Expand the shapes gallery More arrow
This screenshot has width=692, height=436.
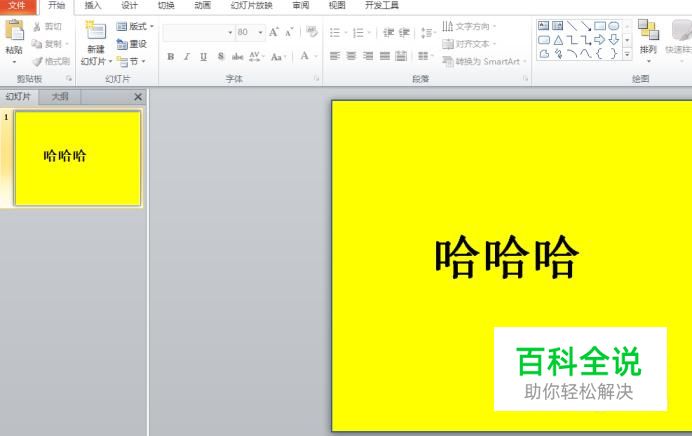(627, 54)
